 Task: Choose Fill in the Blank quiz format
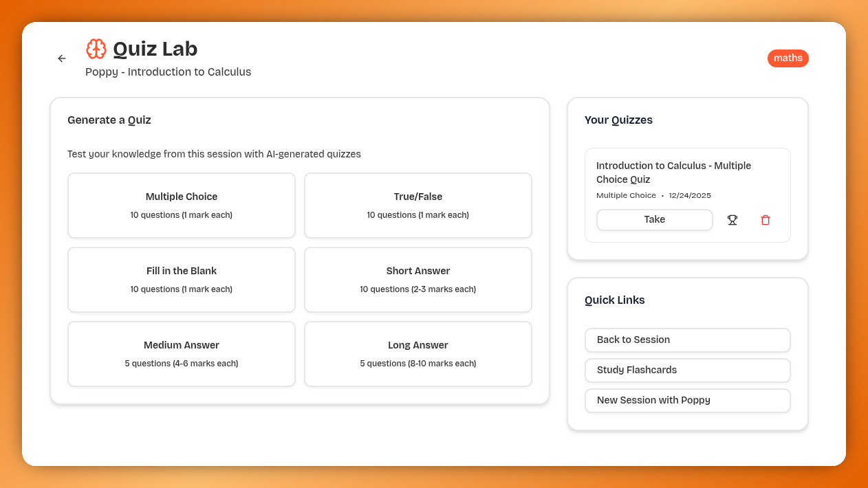pos(181,279)
